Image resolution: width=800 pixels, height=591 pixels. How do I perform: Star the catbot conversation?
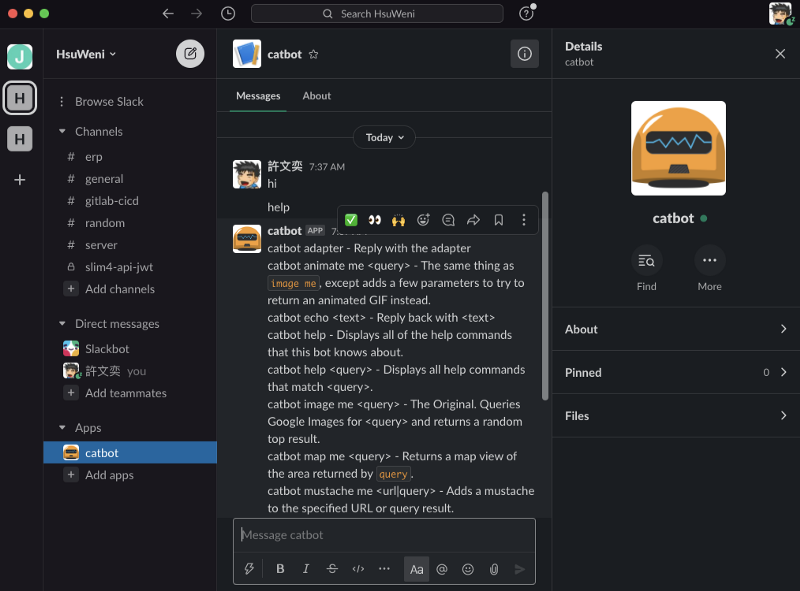click(x=313, y=54)
